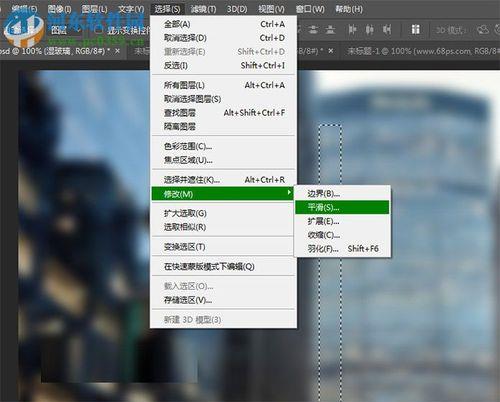
Task: Open the 滤镜(T) menu
Action: point(203,9)
